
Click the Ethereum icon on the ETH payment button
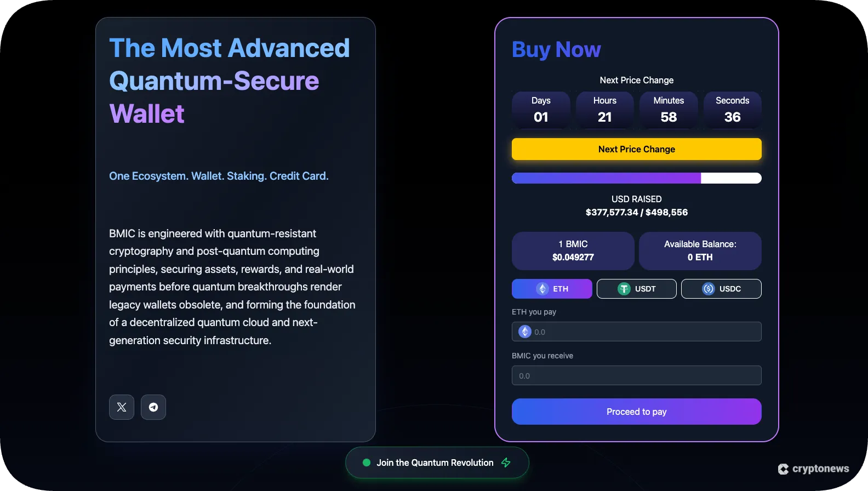coord(542,289)
